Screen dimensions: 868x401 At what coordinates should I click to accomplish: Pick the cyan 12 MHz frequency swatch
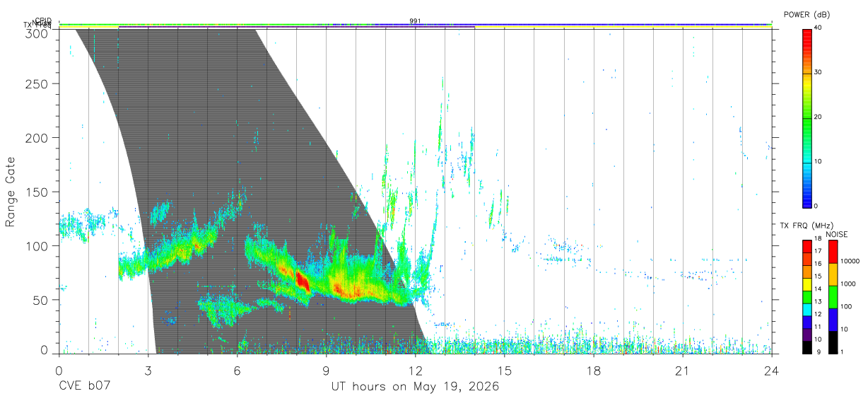807,308
